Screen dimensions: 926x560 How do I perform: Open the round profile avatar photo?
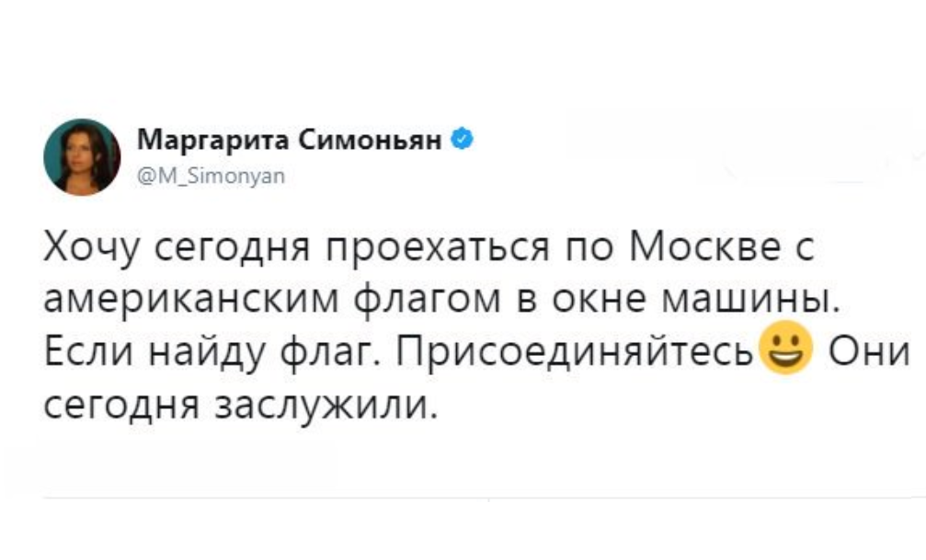pyautogui.click(x=82, y=156)
